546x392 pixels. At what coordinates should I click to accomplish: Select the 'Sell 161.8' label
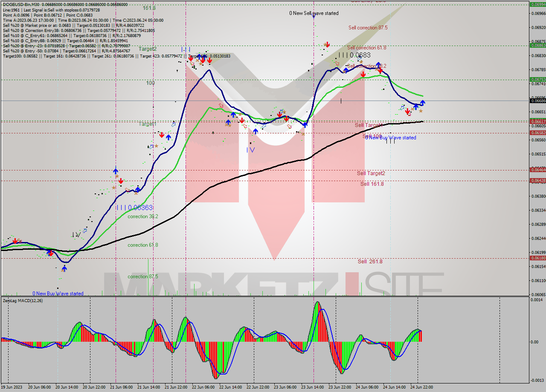click(x=372, y=184)
